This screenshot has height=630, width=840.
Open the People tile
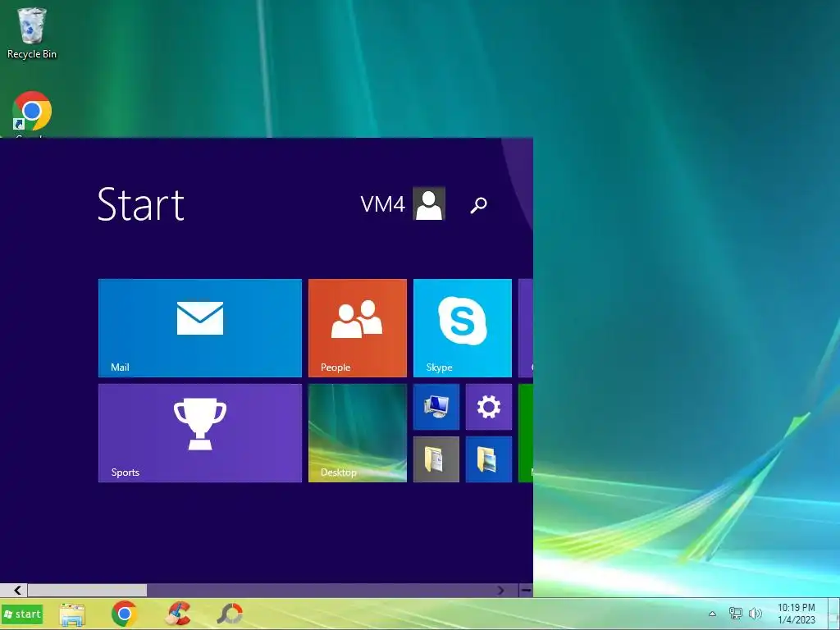point(358,328)
